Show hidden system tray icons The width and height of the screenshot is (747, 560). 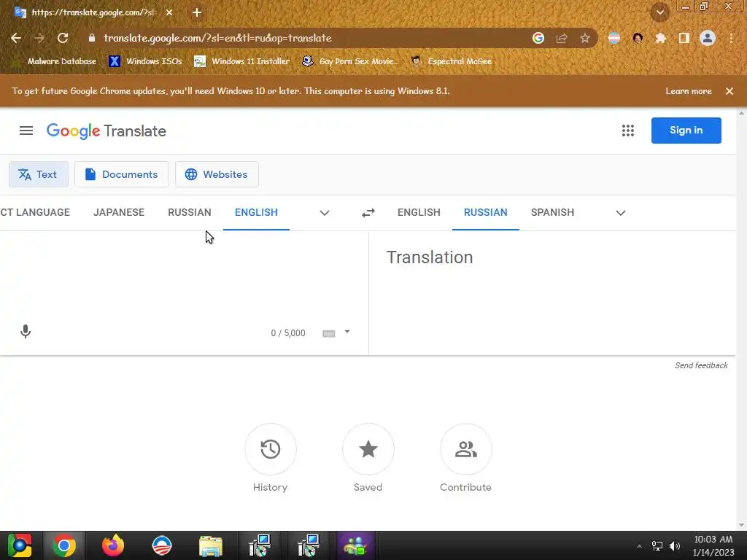tap(639, 546)
